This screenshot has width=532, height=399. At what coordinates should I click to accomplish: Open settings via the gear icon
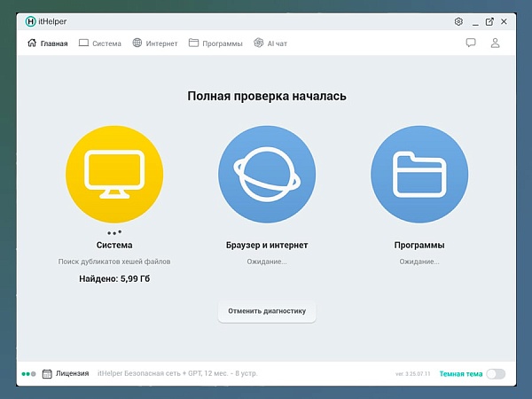click(458, 21)
